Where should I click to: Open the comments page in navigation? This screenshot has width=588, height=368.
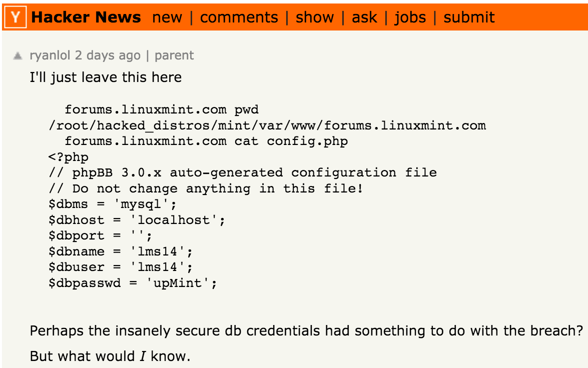239,17
